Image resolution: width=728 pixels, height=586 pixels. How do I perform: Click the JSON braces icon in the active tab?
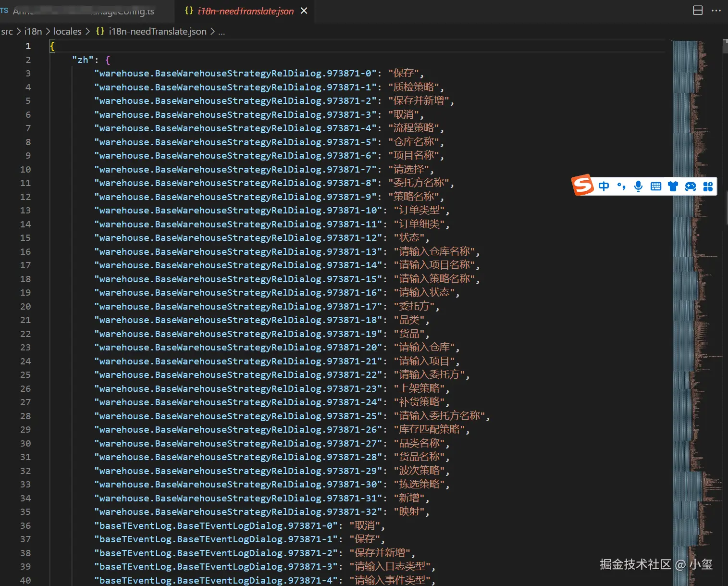pos(189,11)
